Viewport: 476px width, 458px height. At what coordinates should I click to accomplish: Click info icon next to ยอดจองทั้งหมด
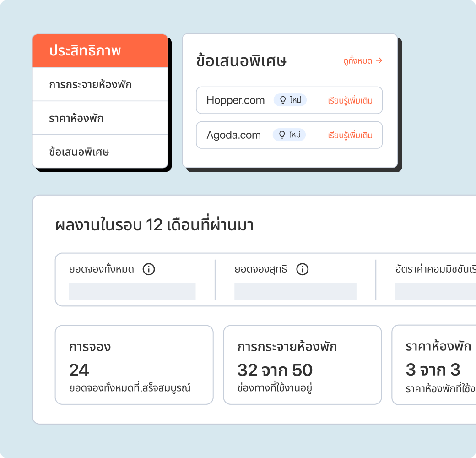(149, 269)
